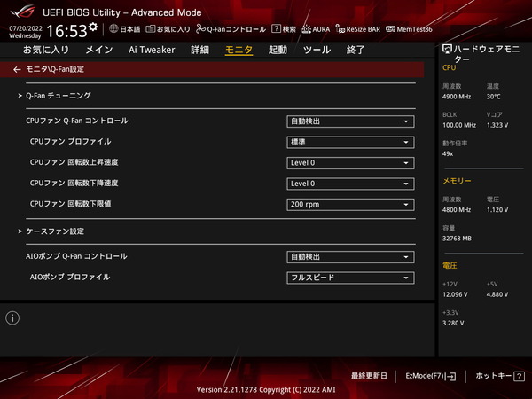532x399 pixels.
Task: Click the info icon at bottom left
Action: [12, 318]
